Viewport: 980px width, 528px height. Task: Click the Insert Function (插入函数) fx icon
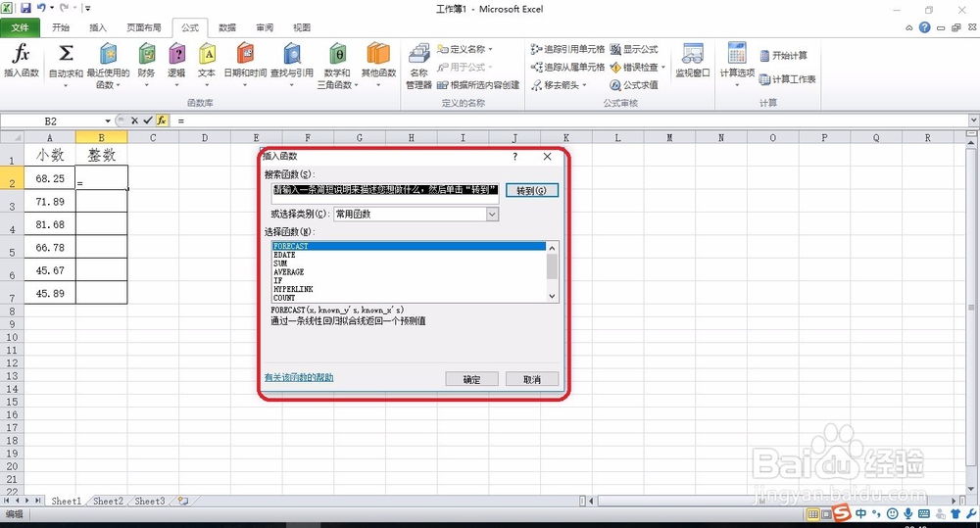[22, 61]
